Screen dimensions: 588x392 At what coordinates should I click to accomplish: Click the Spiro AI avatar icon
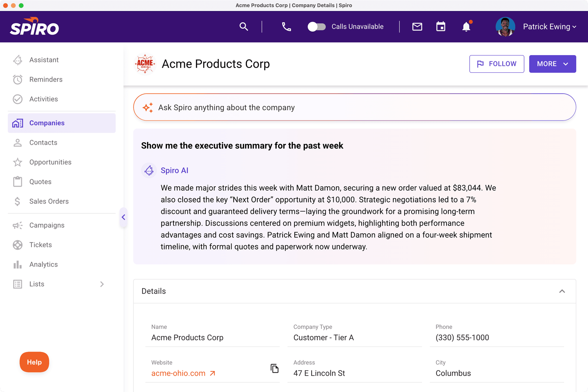(x=149, y=170)
